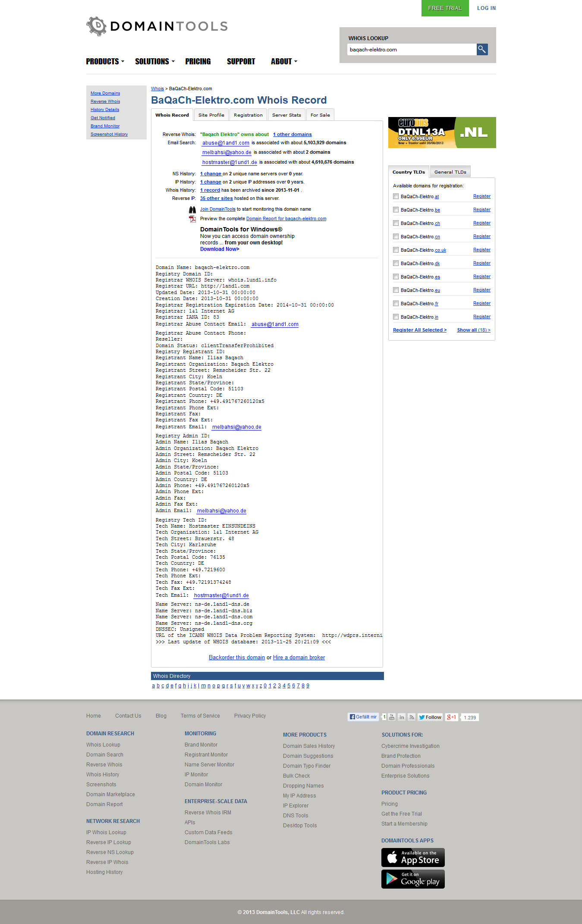This screenshot has width=582, height=924.
Task: Switch to the For Sale tab
Action: (x=320, y=115)
